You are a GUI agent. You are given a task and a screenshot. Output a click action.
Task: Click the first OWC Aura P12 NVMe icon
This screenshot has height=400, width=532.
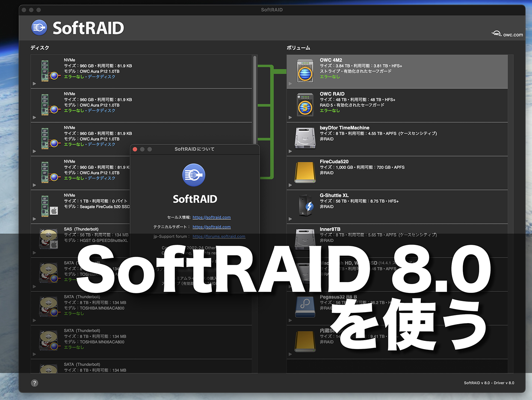point(48,69)
